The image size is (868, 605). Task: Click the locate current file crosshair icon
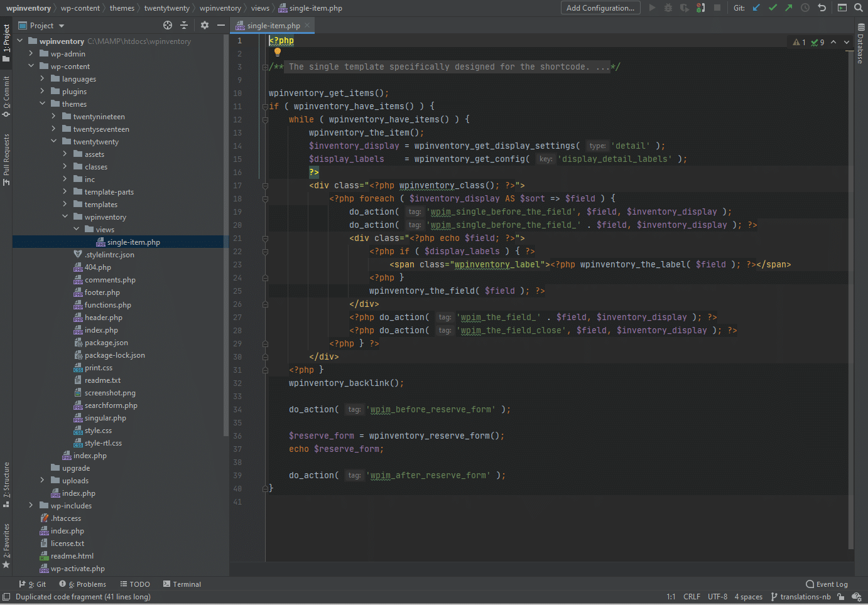(168, 26)
